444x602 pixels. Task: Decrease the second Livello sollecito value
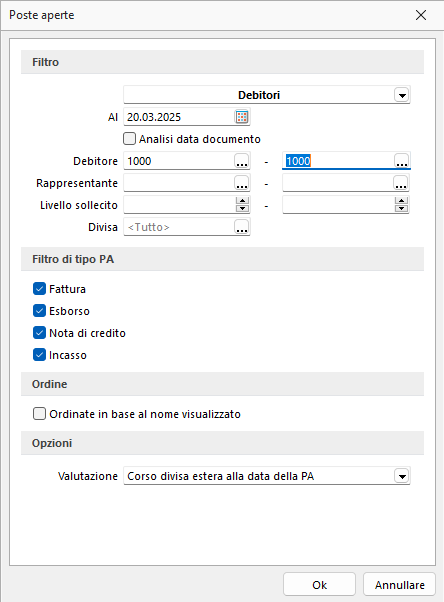click(401, 208)
